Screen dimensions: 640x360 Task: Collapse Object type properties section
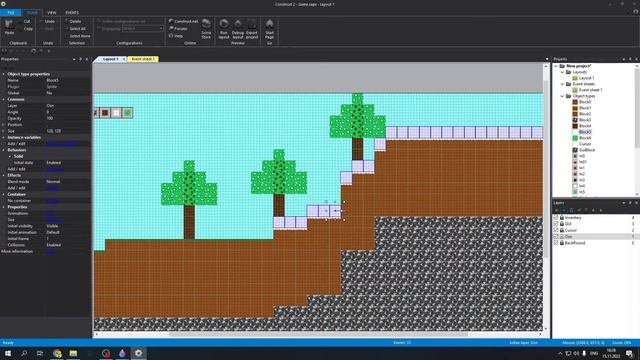click(x=4, y=74)
